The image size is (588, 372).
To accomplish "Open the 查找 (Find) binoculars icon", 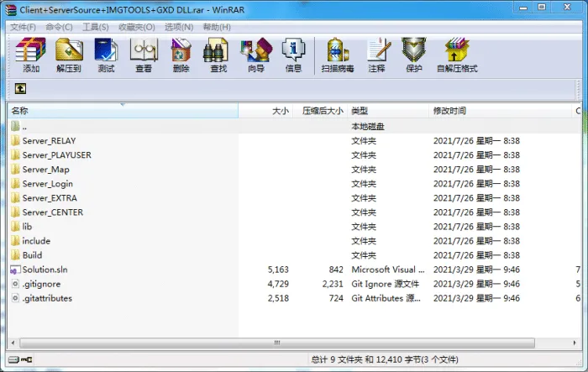I will (218, 55).
